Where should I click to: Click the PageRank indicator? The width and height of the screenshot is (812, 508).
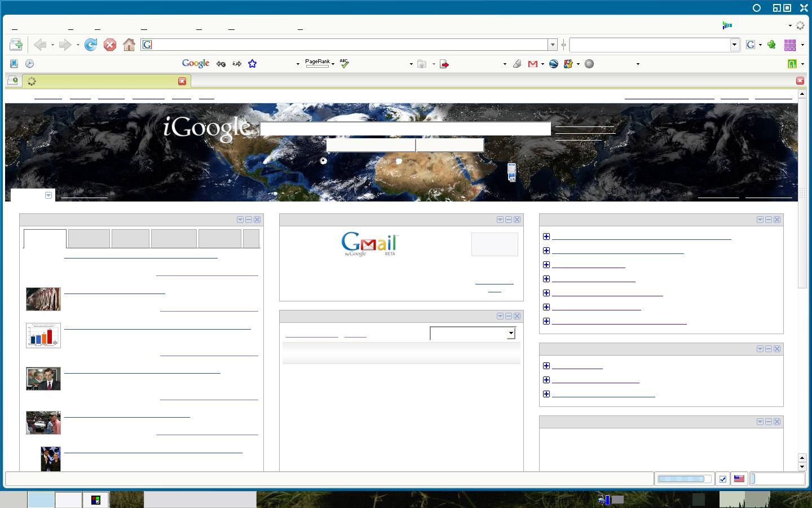pos(317,63)
